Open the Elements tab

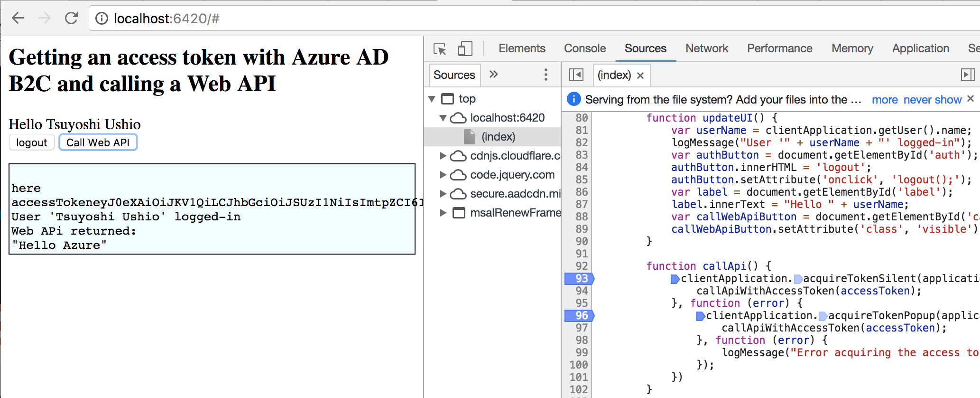click(x=522, y=48)
